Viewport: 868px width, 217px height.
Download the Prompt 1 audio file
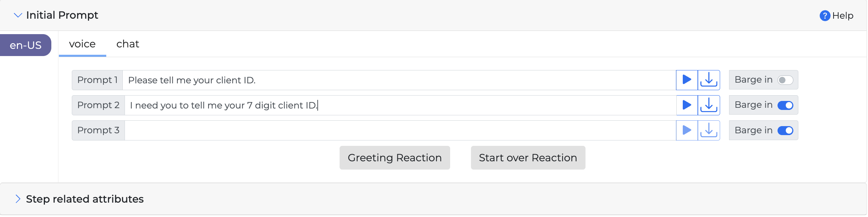[x=709, y=80]
